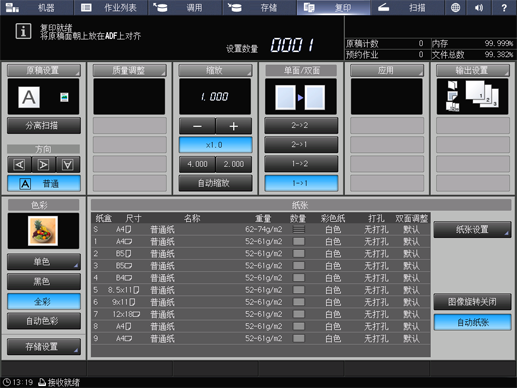This screenshot has height=388, width=517.
Task: Switch to the 扫描 scan tab
Action: [x=408, y=7]
